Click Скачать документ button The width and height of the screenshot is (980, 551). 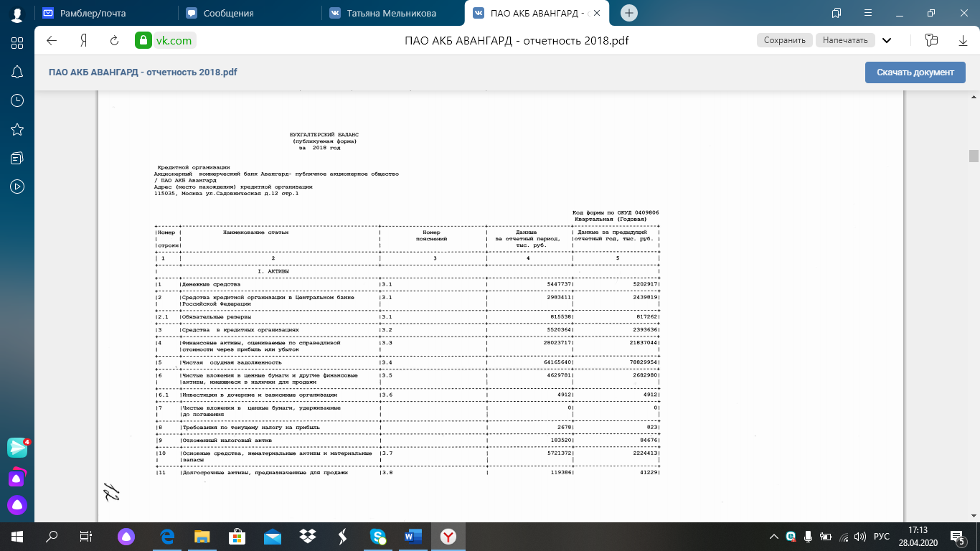pos(915,72)
